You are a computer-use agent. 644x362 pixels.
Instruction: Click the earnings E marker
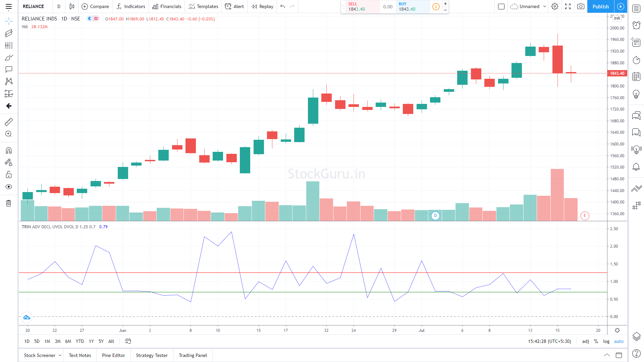tap(585, 216)
